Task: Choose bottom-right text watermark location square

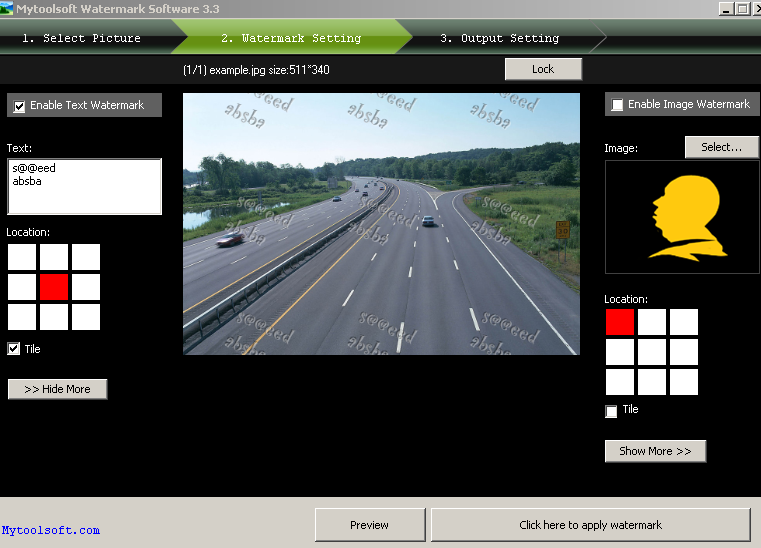Action: pos(86,318)
